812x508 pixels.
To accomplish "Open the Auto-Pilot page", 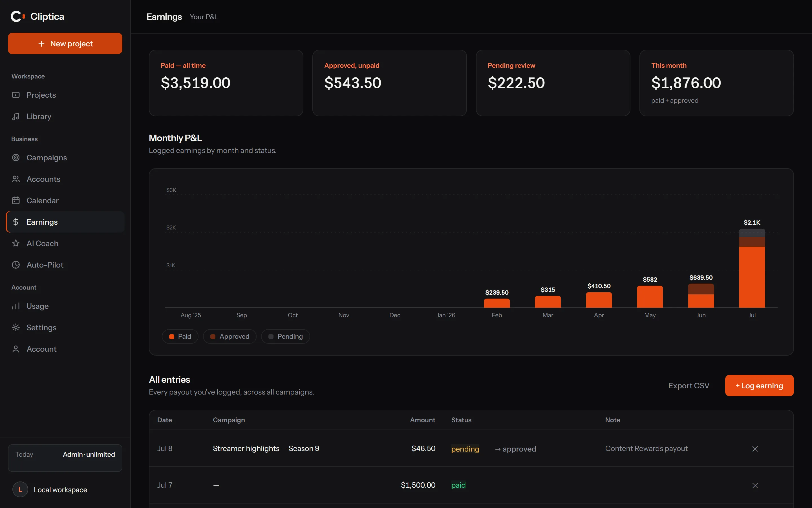I will pos(65,265).
